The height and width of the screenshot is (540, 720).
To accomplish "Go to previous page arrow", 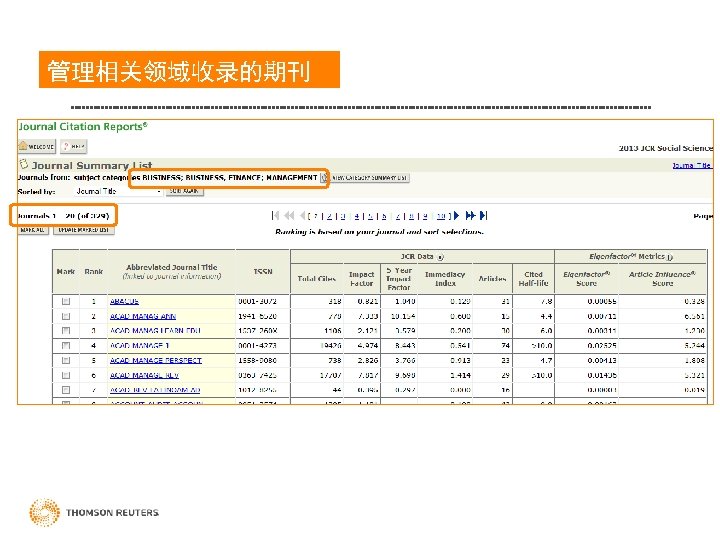I will (x=302, y=215).
